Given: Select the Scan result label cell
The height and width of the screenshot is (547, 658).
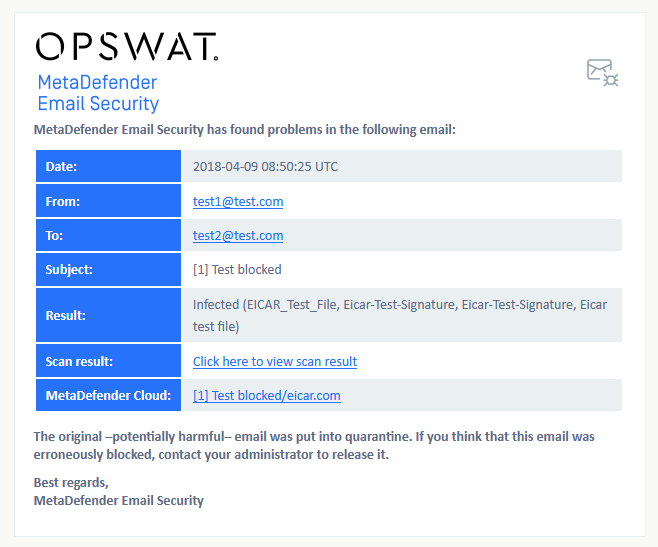Looking at the screenshot, I should [108, 361].
